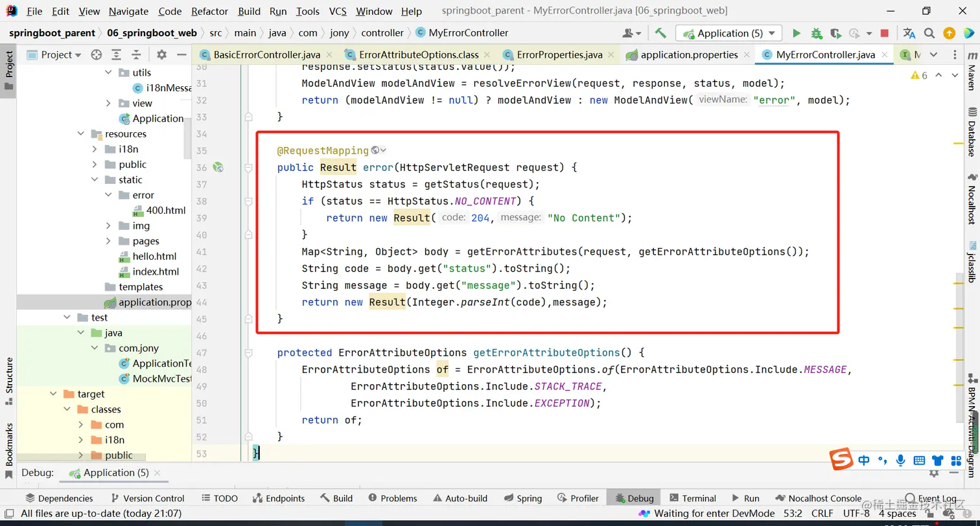
Task: Change file encoding UTF-8 in status bar
Action: click(856, 513)
